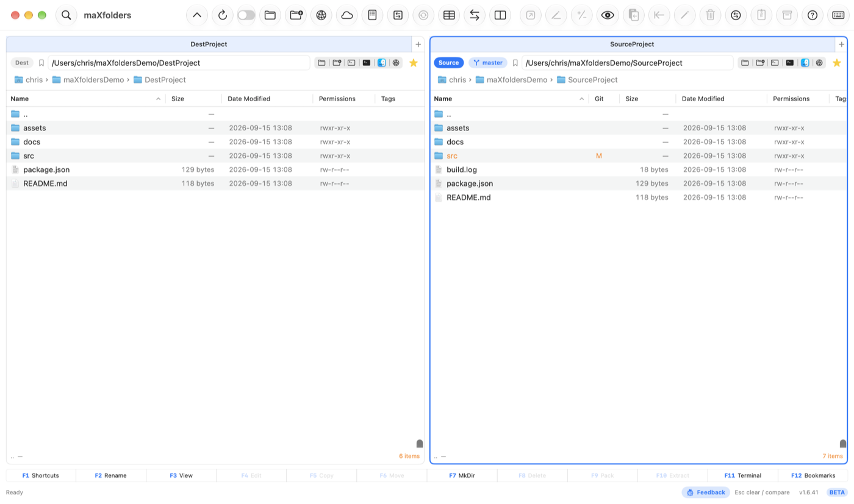
Task: Click the sync-arrows-in-square toolbar icon
Action: tap(398, 15)
